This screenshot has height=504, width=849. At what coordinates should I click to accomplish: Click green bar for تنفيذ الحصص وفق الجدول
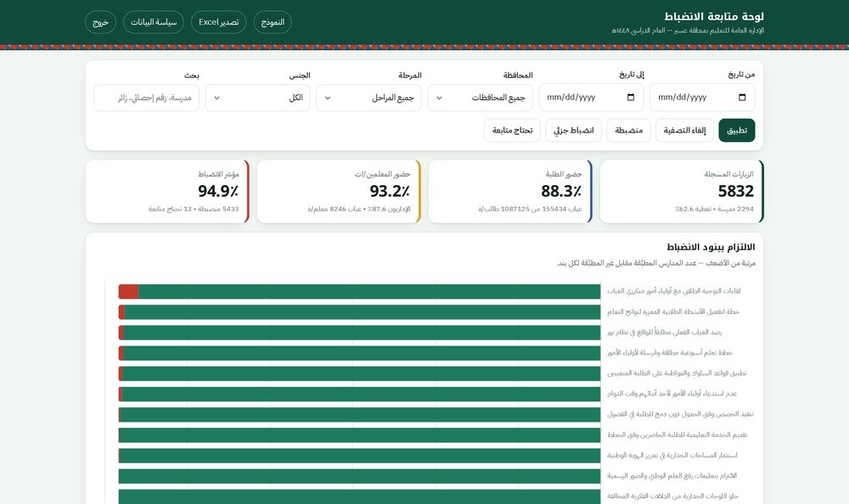click(360, 415)
